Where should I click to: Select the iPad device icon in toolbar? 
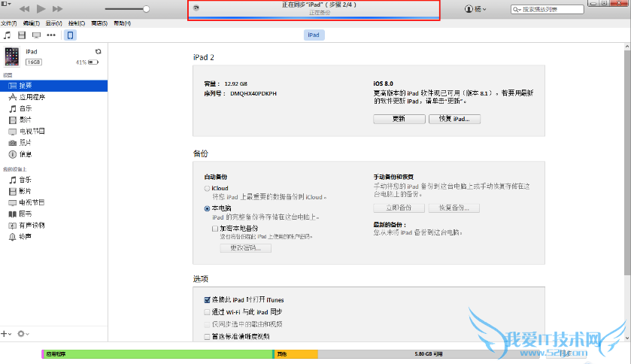[70, 35]
